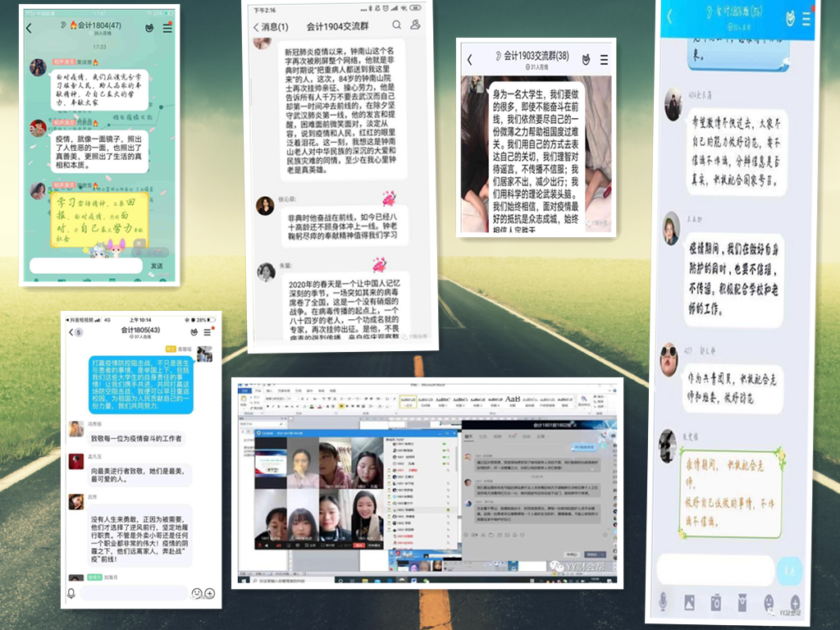Tap back chevron in 会计1903交流群
The image size is (840, 630).
point(469,60)
